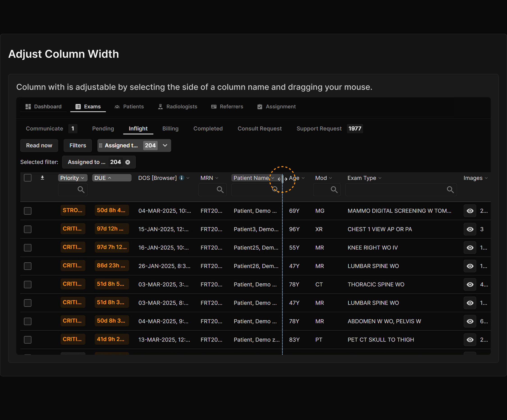The image size is (507, 420).
Task: Click the 41d 9h due badge
Action: point(112,339)
